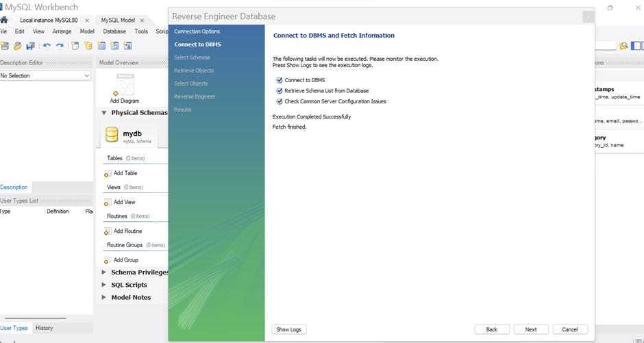Click the Connection Options wizard step
644x343 pixels.
click(x=197, y=31)
